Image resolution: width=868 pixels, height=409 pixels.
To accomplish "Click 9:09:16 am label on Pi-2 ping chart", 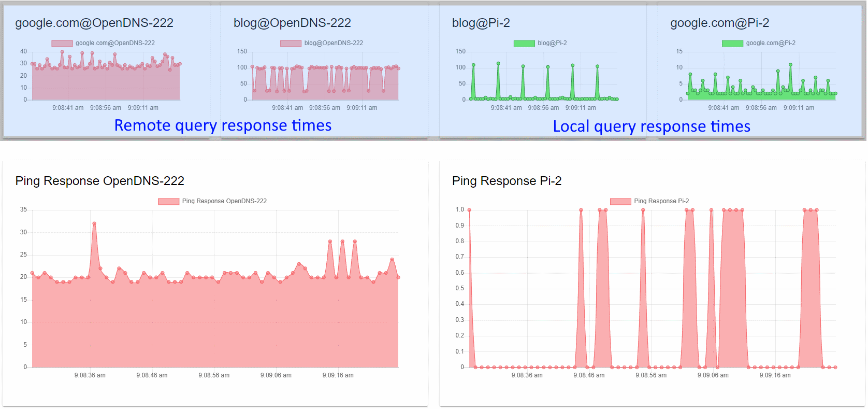I will pyautogui.click(x=775, y=375).
